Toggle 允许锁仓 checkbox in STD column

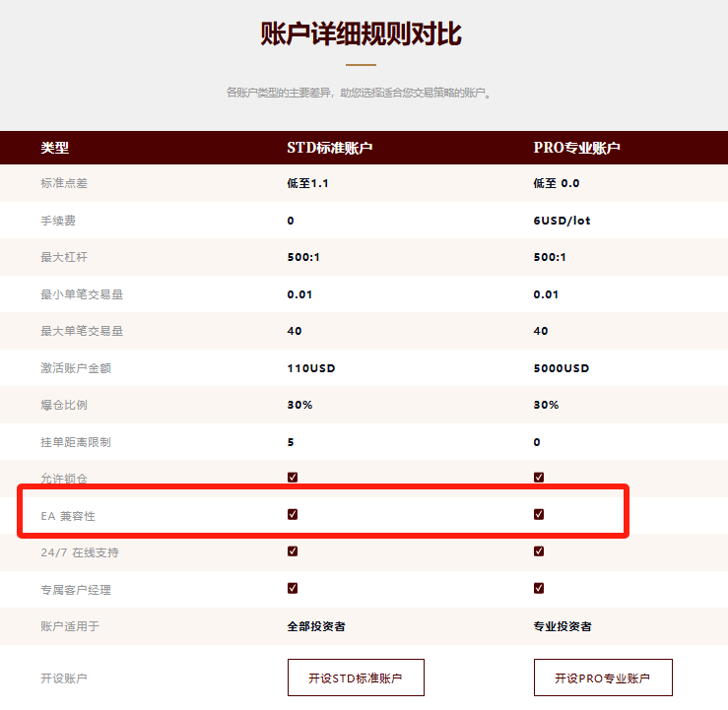point(293,478)
